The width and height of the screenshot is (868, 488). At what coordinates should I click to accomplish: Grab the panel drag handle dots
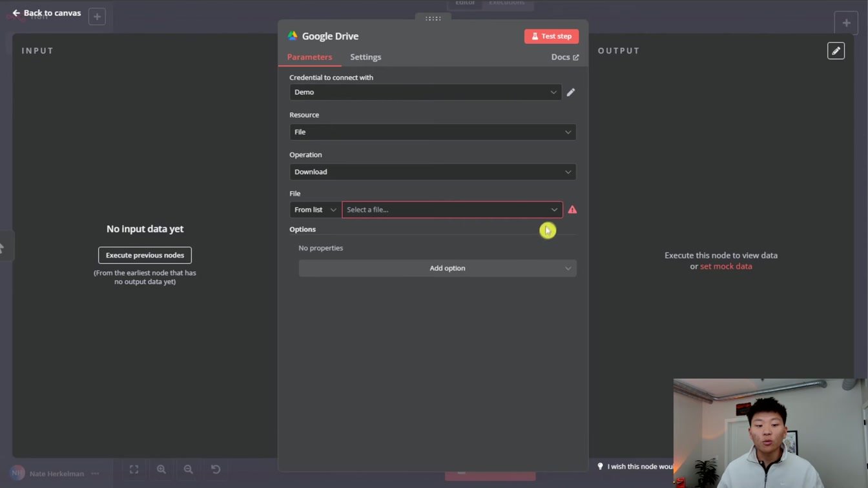pyautogui.click(x=433, y=18)
